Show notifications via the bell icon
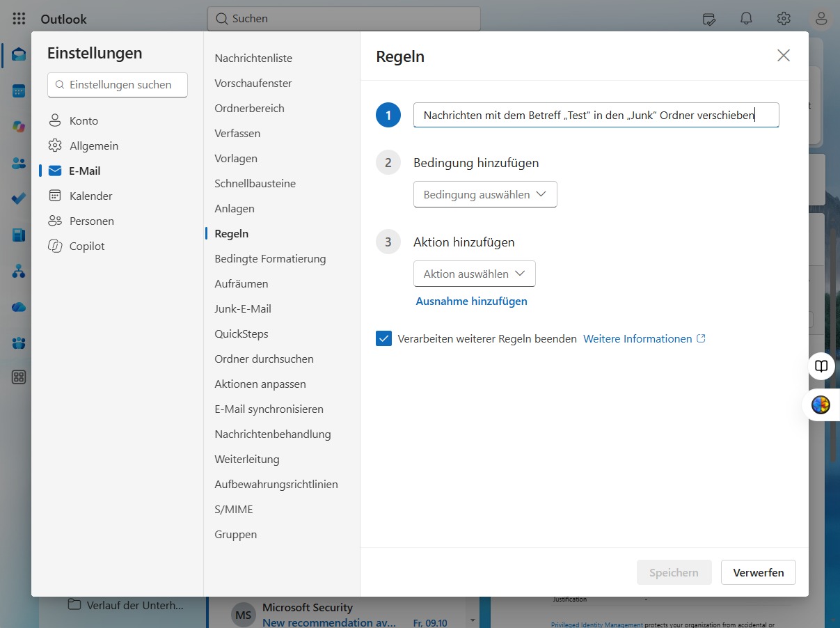 tap(746, 19)
